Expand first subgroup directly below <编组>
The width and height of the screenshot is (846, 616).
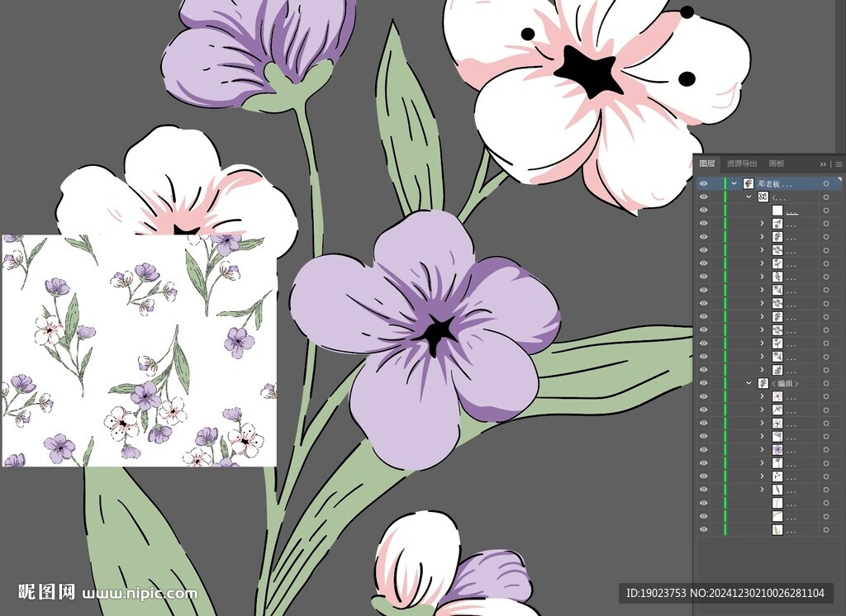coord(763,396)
